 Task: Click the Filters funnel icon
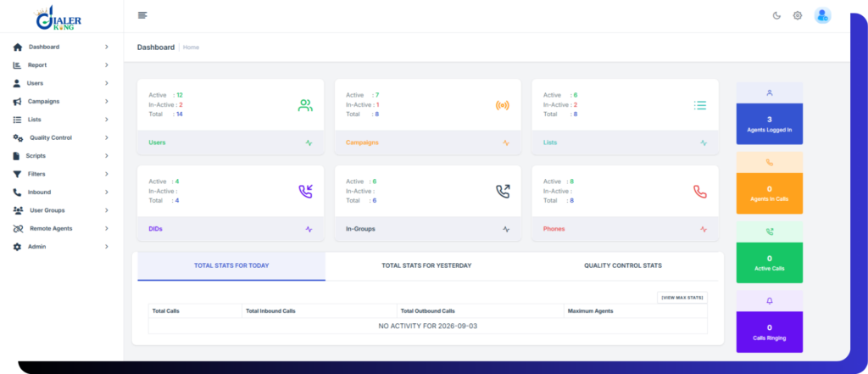[x=17, y=174]
